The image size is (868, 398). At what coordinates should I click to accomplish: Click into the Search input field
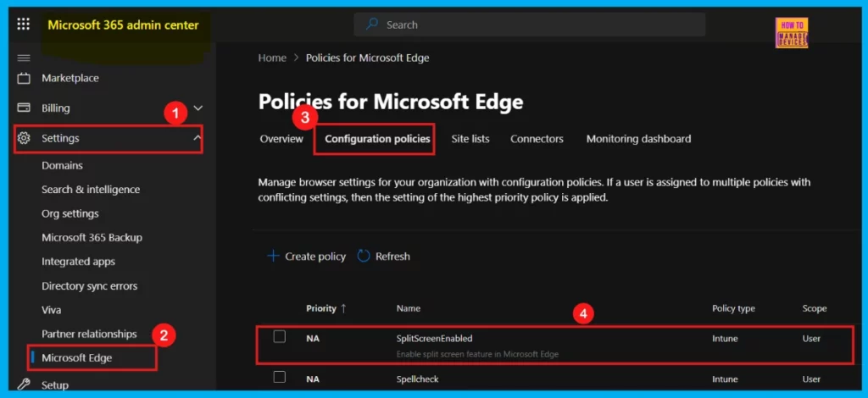529,25
